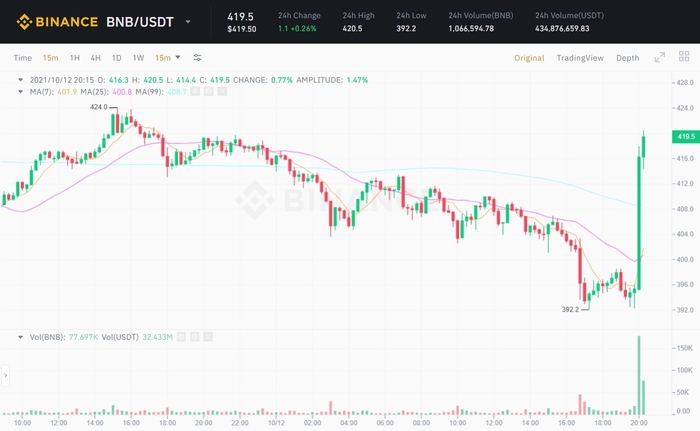Open chart indicator settings sliders icon
Image resolution: width=700 pixels, height=431 pixels.
click(197, 58)
